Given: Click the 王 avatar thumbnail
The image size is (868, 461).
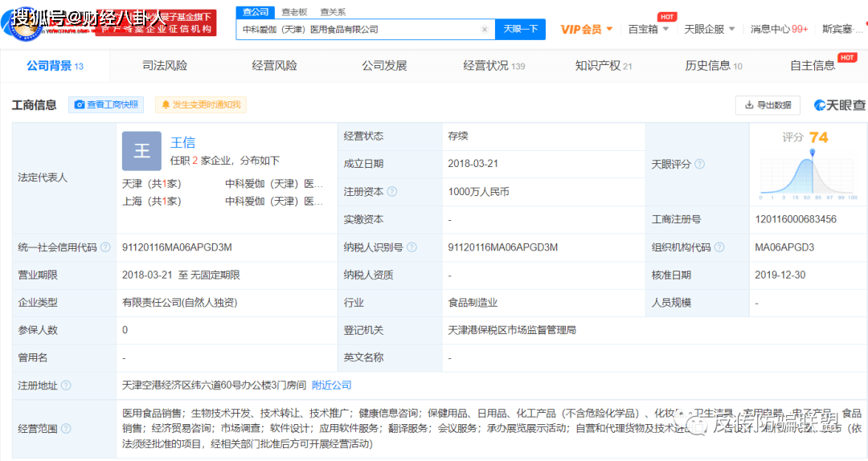Looking at the screenshot, I should coord(141,150).
